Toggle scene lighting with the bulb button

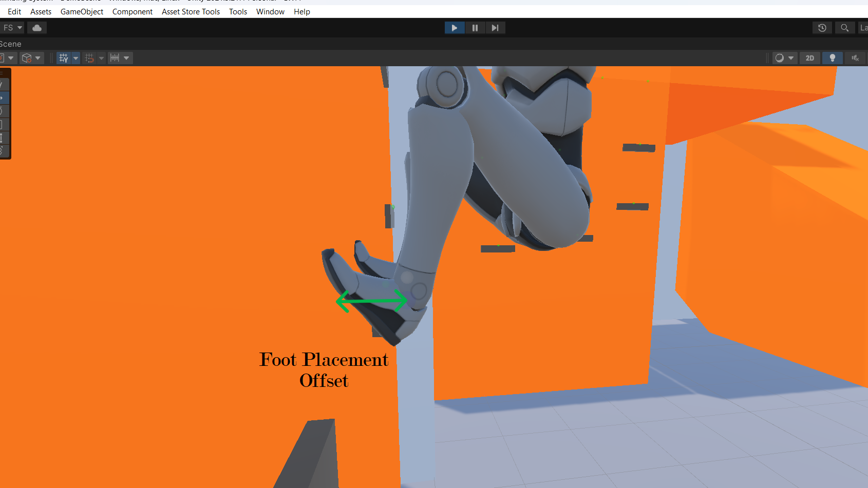tap(832, 58)
